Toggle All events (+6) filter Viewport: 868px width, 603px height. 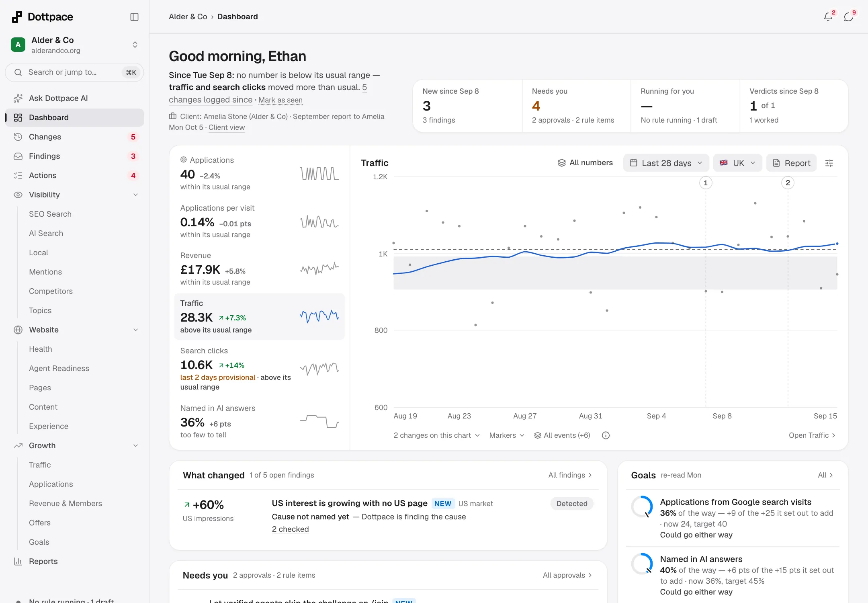pos(562,435)
